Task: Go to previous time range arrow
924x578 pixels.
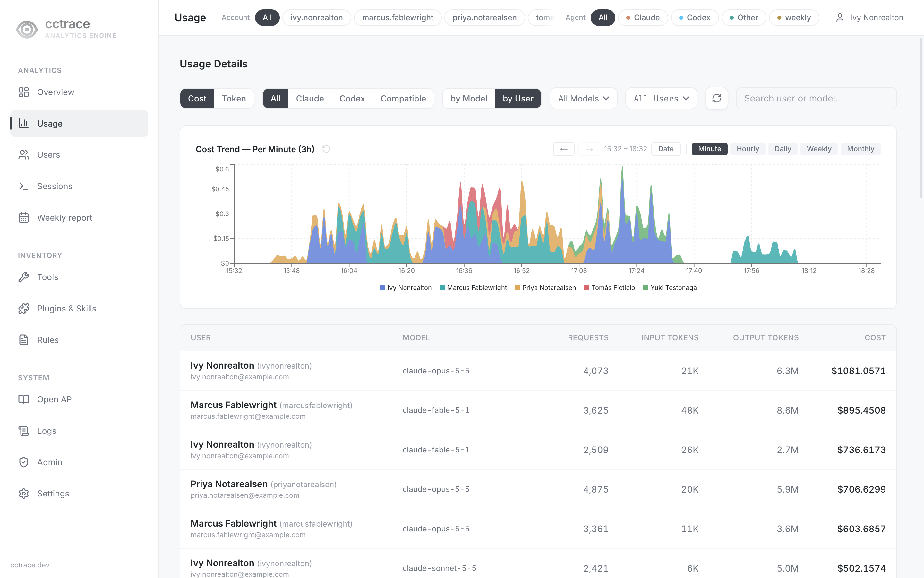Action: tap(564, 149)
